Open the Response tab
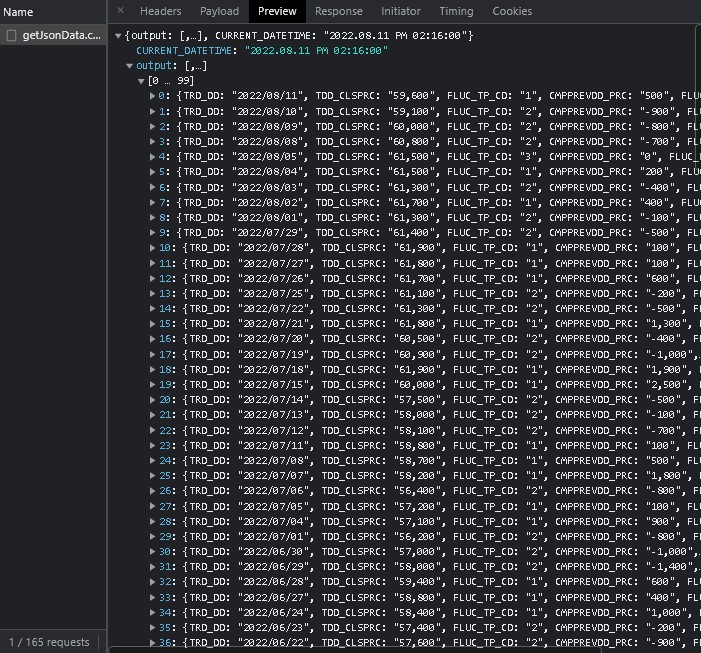 pyautogui.click(x=338, y=11)
